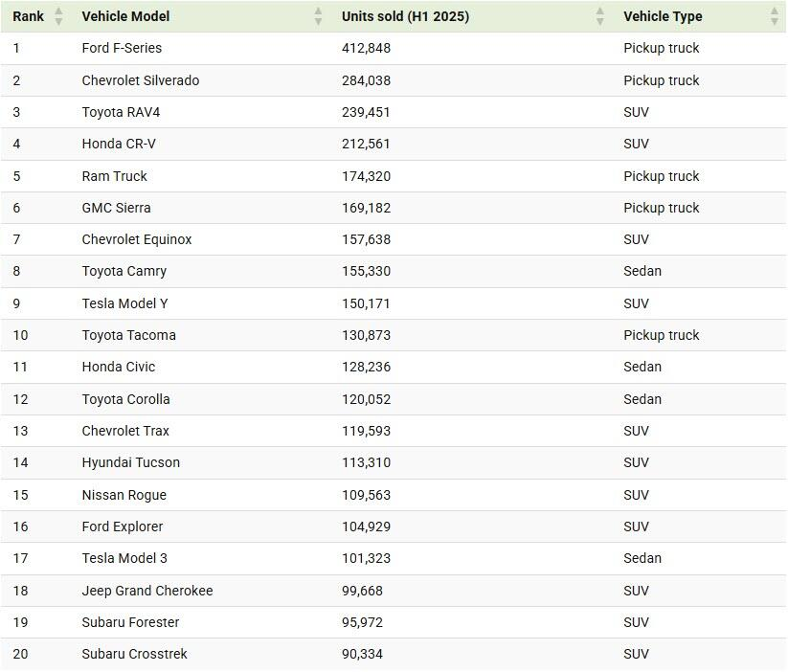Select the Chevrolet Silverado cell

(141, 80)
